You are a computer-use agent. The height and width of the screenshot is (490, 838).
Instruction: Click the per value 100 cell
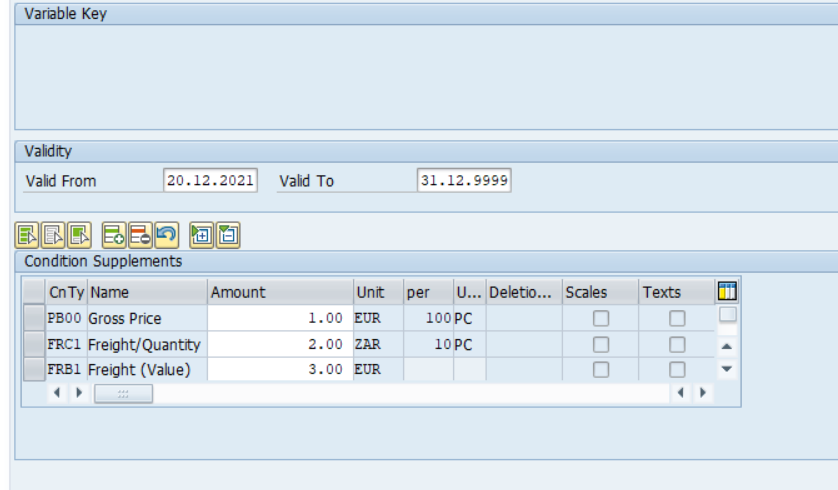(x=428, y=318)
